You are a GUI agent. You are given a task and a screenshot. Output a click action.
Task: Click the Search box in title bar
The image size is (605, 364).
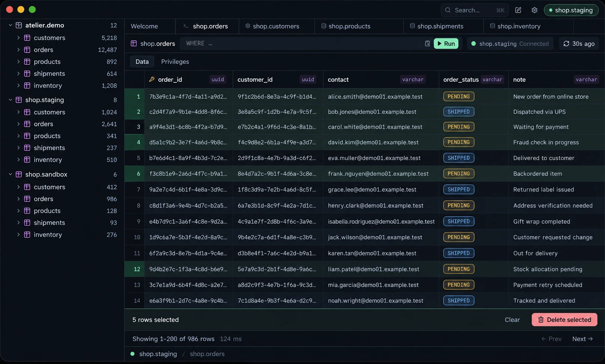[x=474, y=10]
